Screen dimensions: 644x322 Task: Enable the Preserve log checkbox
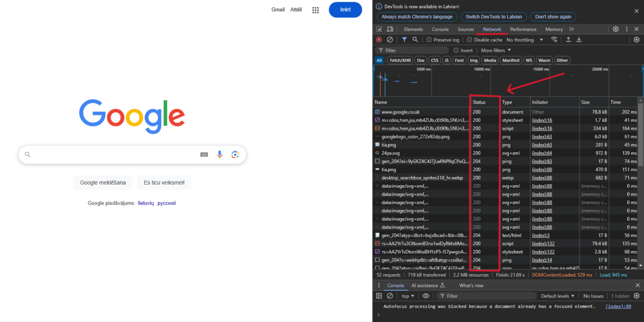point(429,40)
